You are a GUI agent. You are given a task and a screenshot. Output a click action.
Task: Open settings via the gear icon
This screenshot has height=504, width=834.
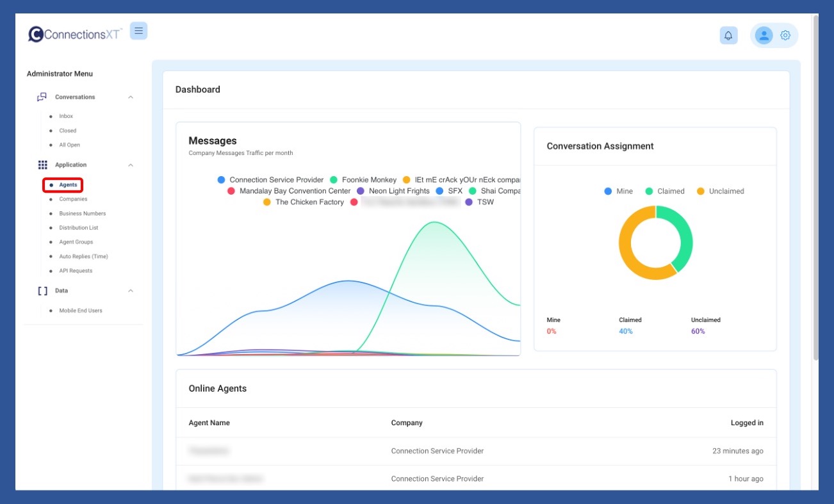(785, 36)
